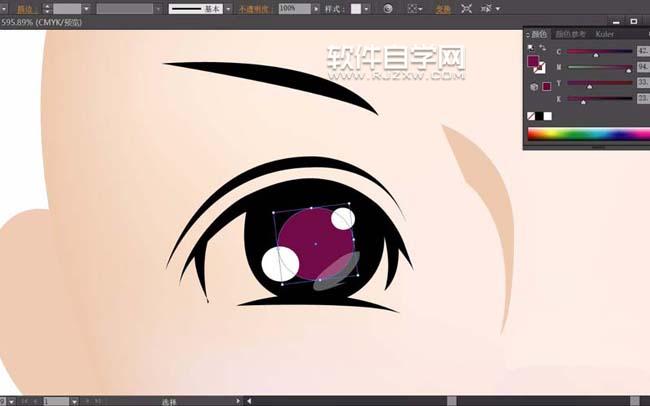Activate the magenta Fill box

coord(533,61)
